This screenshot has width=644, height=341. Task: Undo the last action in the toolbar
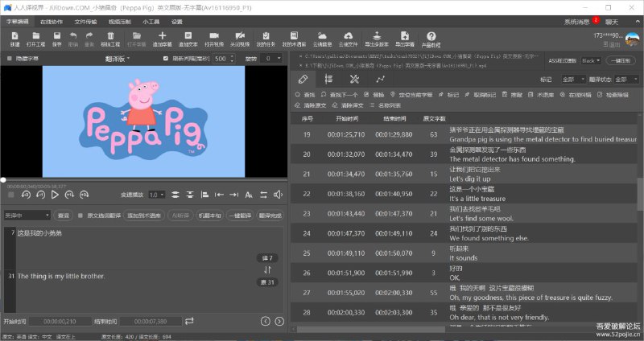point(73,39)
